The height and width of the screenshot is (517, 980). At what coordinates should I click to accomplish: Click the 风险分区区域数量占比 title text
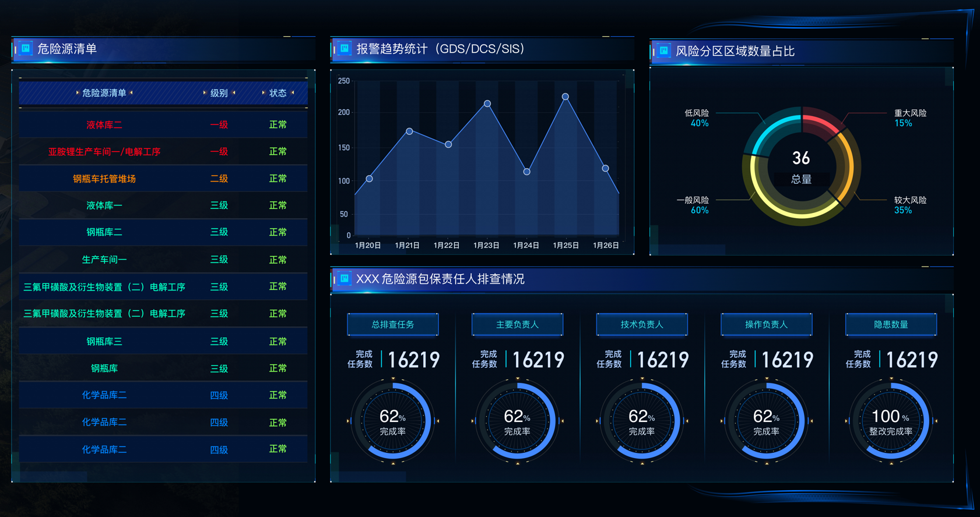[x=735, y=51]
